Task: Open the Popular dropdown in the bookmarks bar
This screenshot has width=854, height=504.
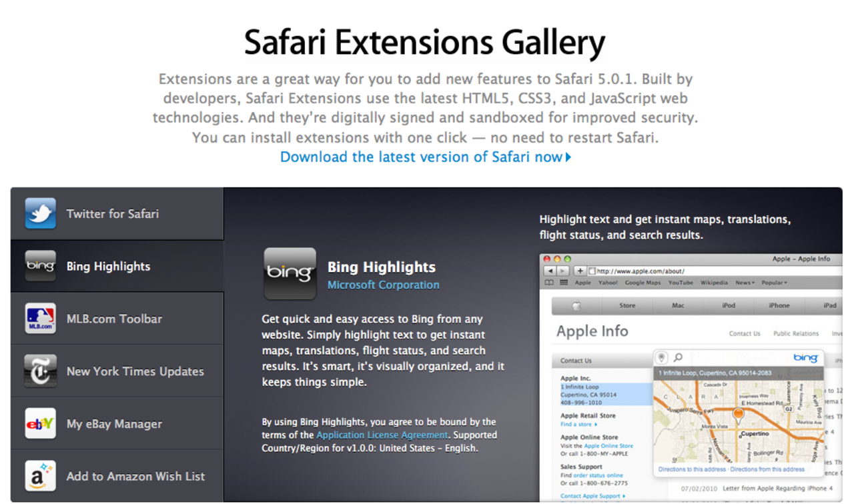Action: tap(774, 282)
